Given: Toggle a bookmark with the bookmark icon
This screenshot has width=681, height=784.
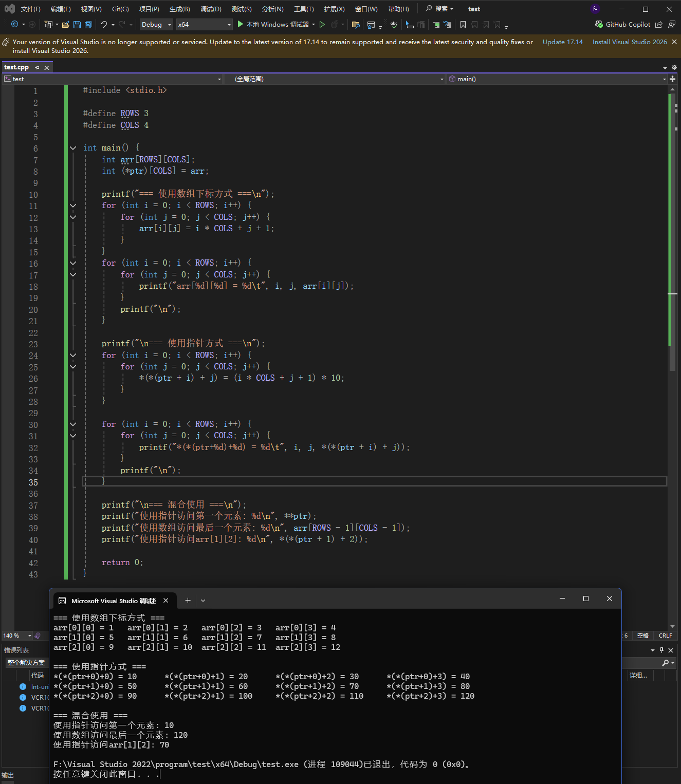Looking at the screenshot, I should pos(463,24).
